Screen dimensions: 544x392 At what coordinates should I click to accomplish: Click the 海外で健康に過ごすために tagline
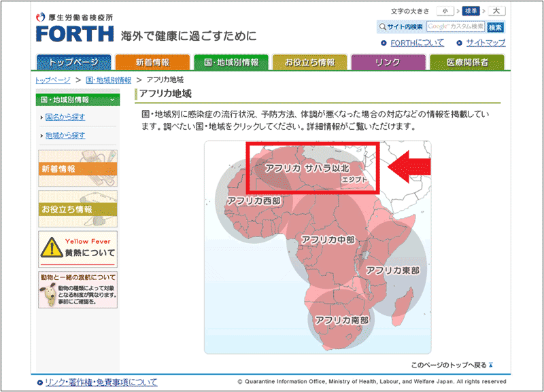pyautogui.click(x=189, y=36)
